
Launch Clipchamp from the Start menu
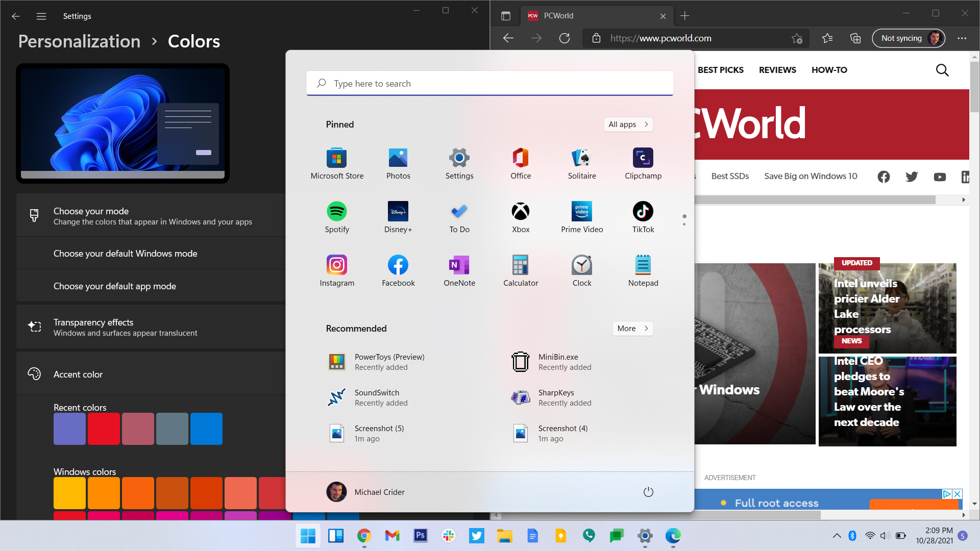(643, 163)
